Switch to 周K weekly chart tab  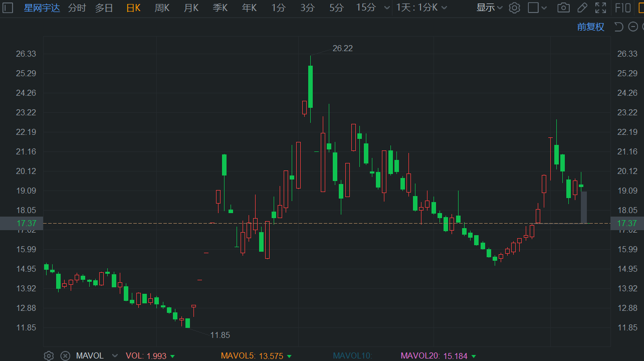click(x=162, y=8)
